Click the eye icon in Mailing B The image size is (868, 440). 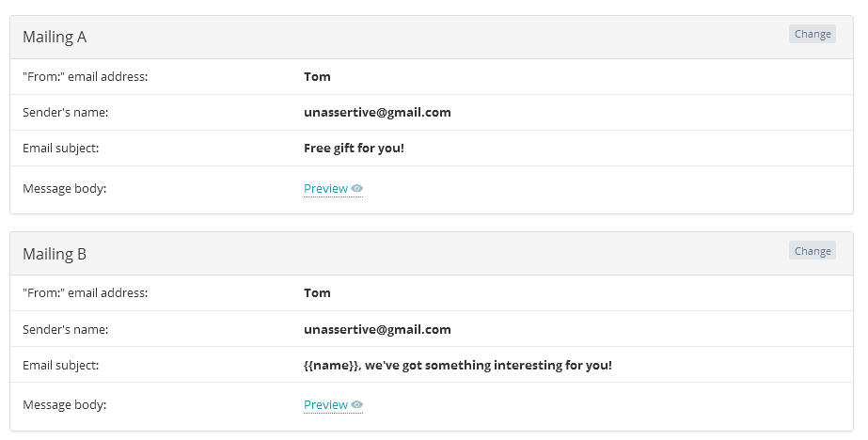357,405
